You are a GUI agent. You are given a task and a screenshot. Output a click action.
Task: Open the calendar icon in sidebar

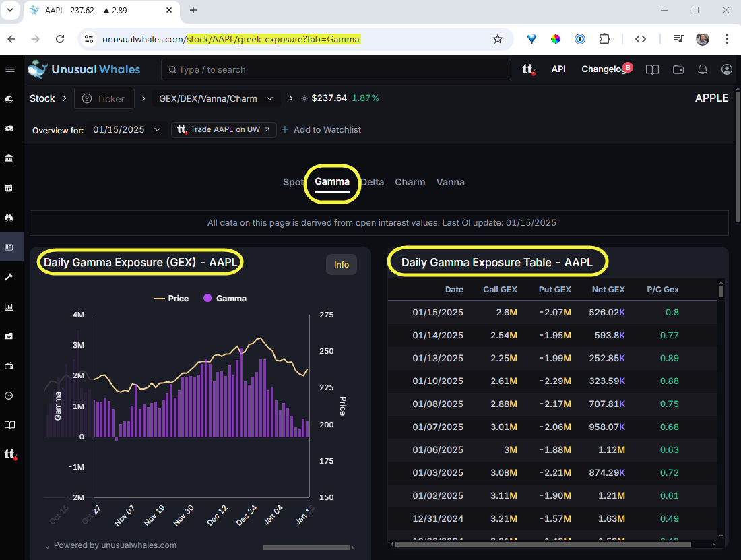(x=9, y=188)
